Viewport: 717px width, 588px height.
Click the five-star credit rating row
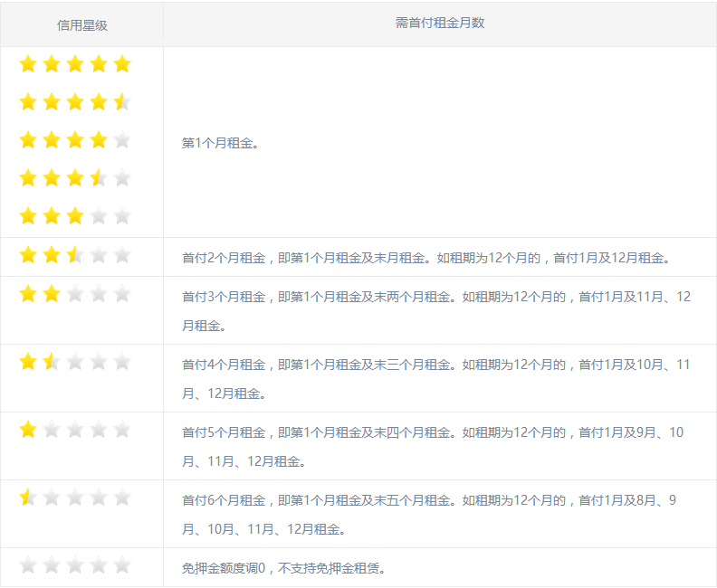point(75,64)
